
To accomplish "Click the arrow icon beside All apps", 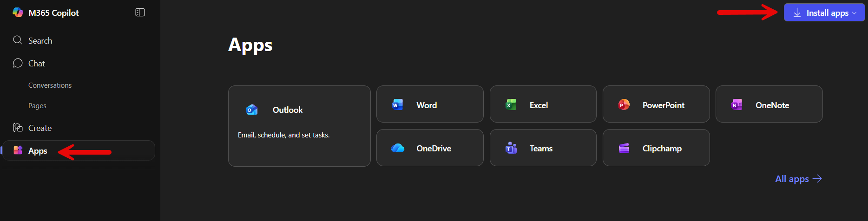I will 817,179.
